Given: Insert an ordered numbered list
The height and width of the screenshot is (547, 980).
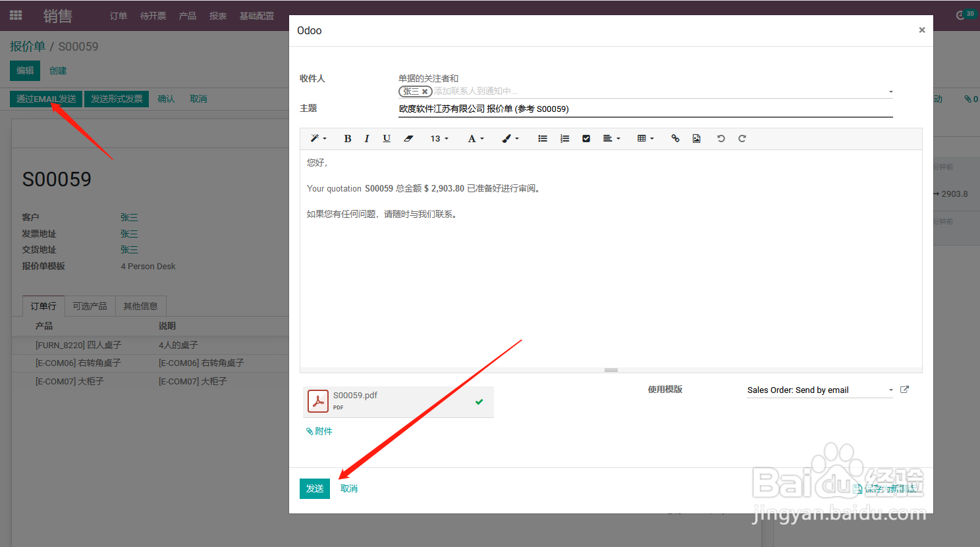Looking at the screenshot, I should [564, 138].
